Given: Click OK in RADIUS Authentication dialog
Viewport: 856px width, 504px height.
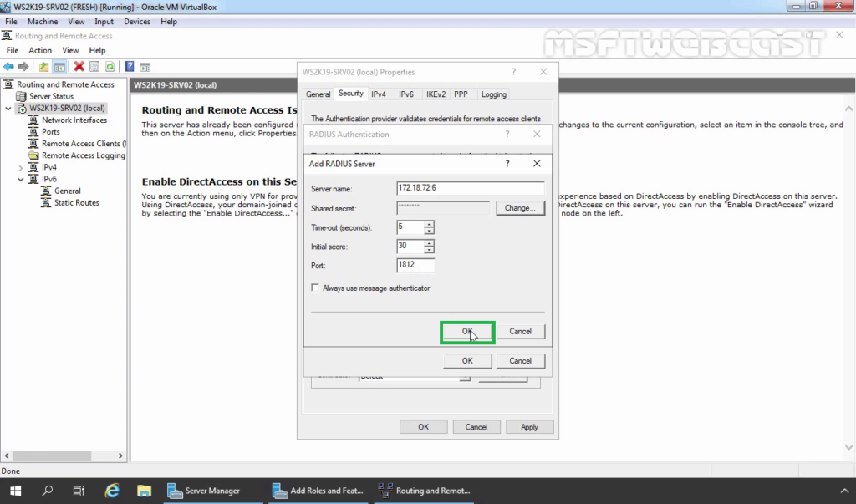Looking at the screenshot, I should pyautogui.click(x=467, y=361).
